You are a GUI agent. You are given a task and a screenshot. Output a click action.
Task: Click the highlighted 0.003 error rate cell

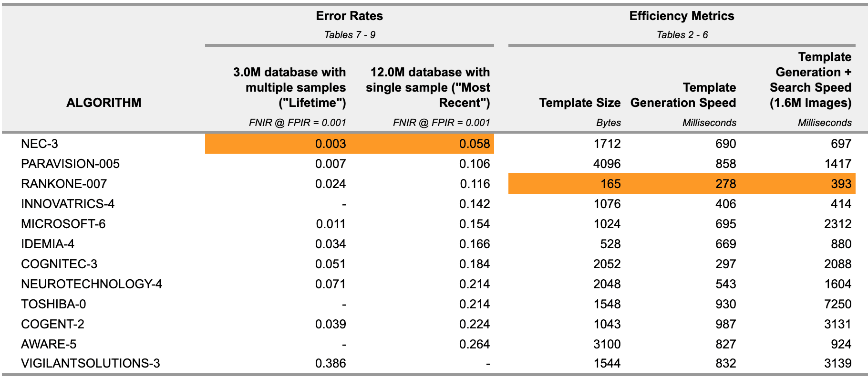tap(331, 144)
